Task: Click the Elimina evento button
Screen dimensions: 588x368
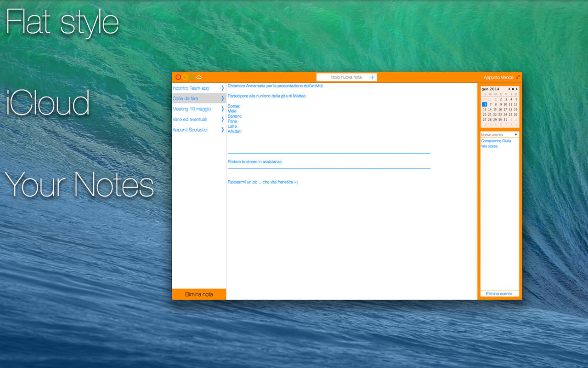Action: [499, 293]
